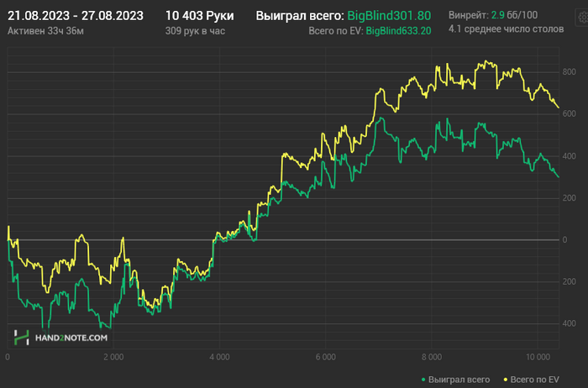Click the date range 21.08.2023 - 27.08.2023
Viewport: 588px width, 388px height.
pos(76,16)
